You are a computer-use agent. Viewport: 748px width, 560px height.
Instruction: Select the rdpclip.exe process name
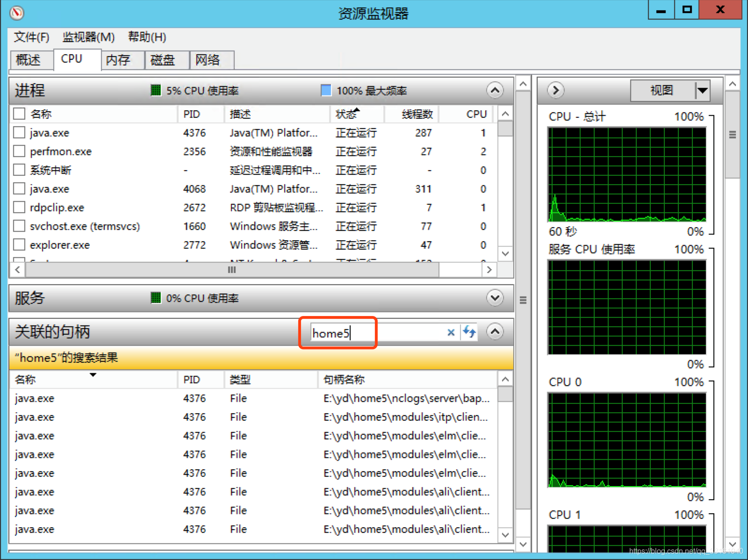(x=57, y=208)
